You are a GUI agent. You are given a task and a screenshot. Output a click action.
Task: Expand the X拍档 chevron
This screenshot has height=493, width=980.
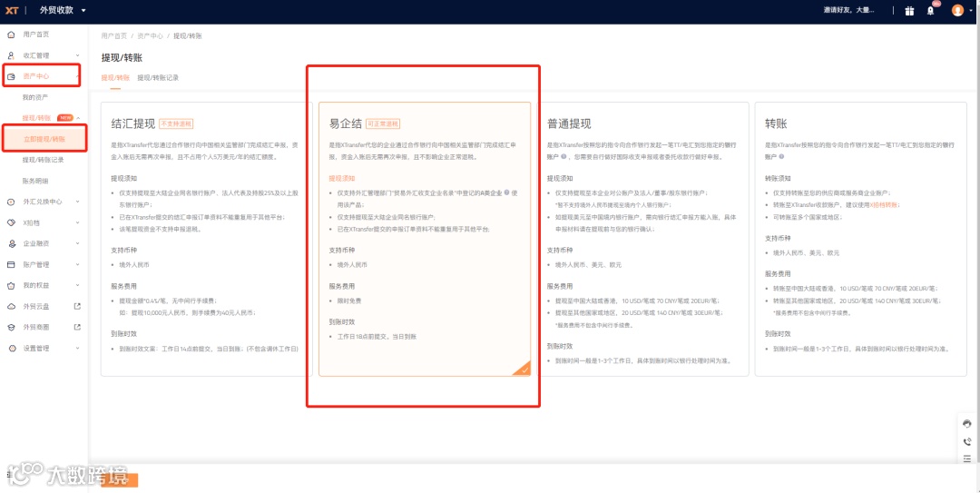(77, 222)
